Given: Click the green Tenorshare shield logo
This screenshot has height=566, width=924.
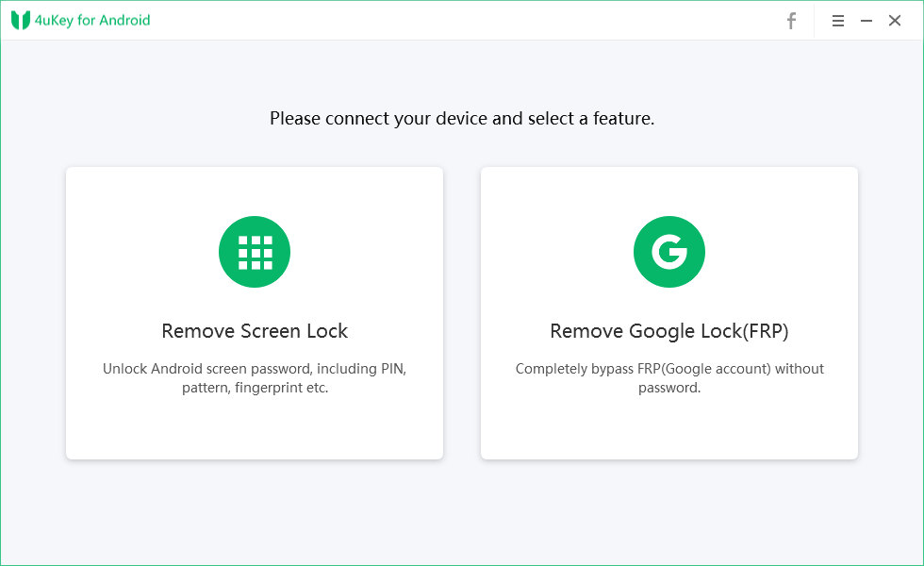Looking at the screenshot, I should point(20,20).
